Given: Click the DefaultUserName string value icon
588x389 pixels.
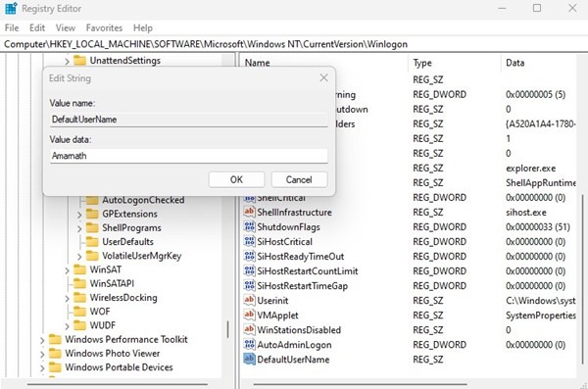Looking at the screenshot, I should pyautogui.click(x=249, y=359).
